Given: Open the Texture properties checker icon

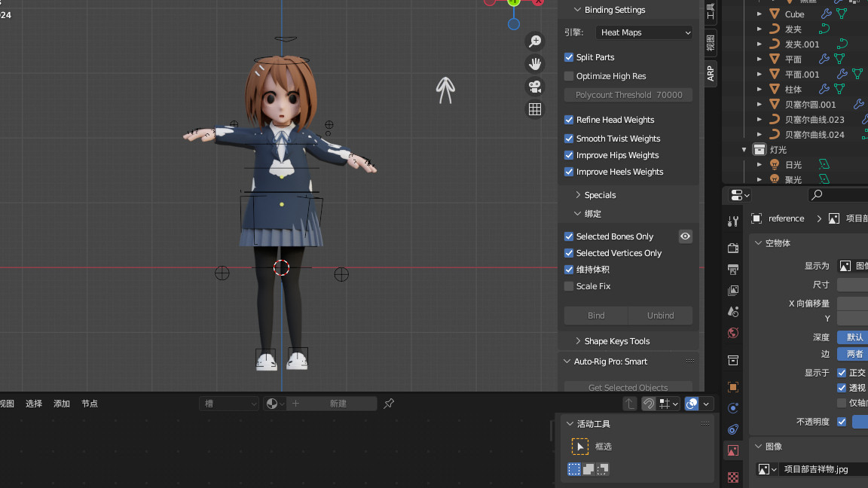Looking at the screenshot, I should (x=733, y=477).
